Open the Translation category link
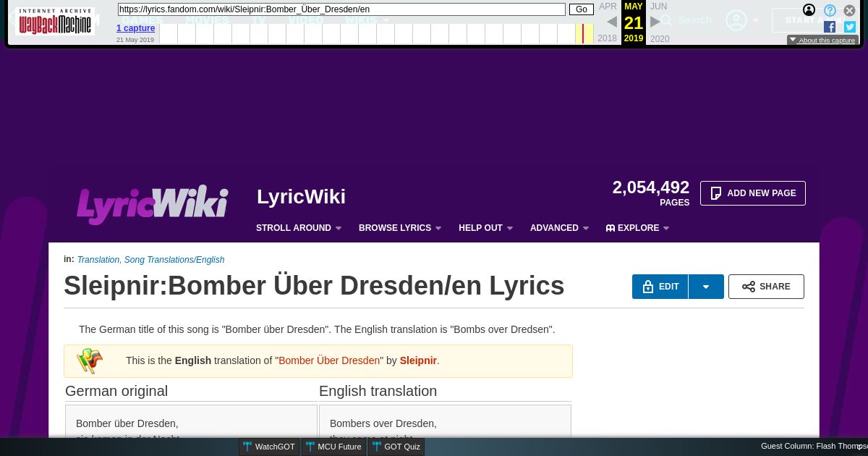Viewport: 868px width, 456px height. (x=98, y=260)
